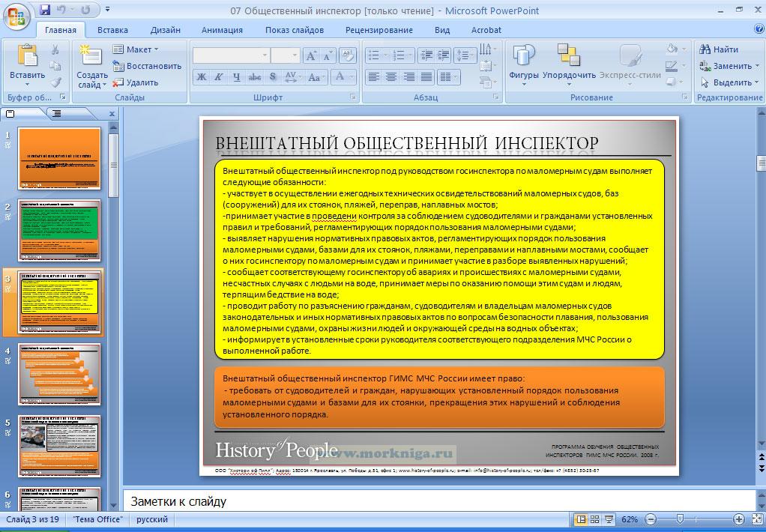Toggle underline formatting (Ч)
This screenshot has width=766, height=532.
pyautogui.click(x=237, y=76)
